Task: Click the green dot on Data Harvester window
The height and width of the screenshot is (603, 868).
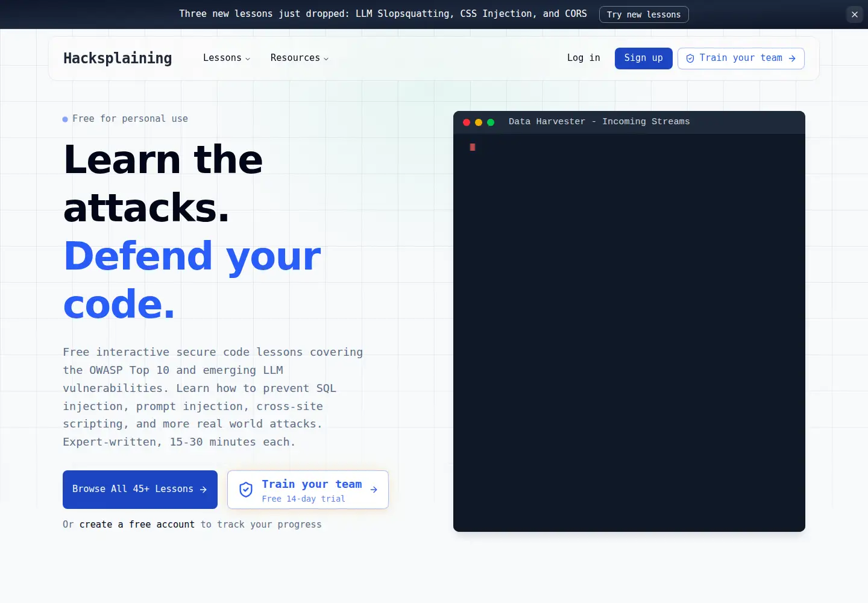Action: pyautogui.click(x=491, y=122)
